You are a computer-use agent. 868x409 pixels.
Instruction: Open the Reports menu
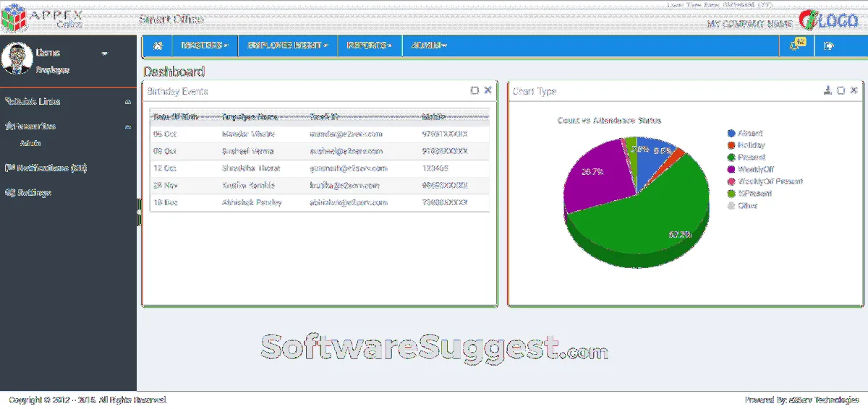369,46
